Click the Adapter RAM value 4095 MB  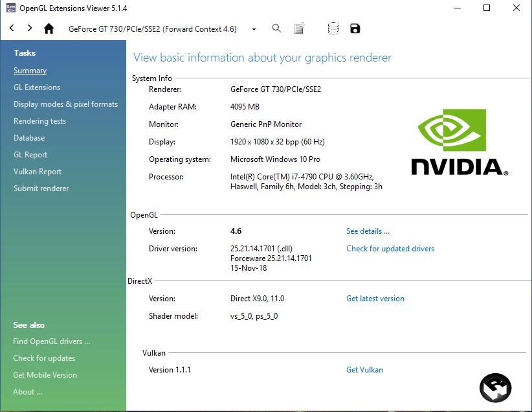(x=245, y=107)
